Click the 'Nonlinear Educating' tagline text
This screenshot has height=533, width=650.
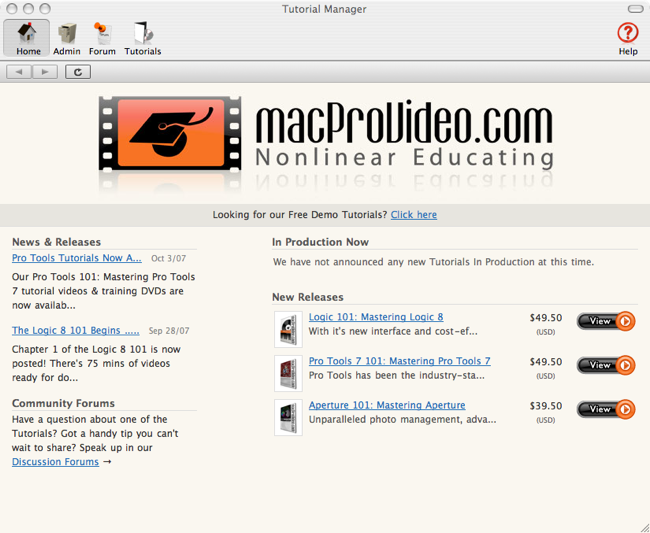pyautogui.click(x=404, y=158)
